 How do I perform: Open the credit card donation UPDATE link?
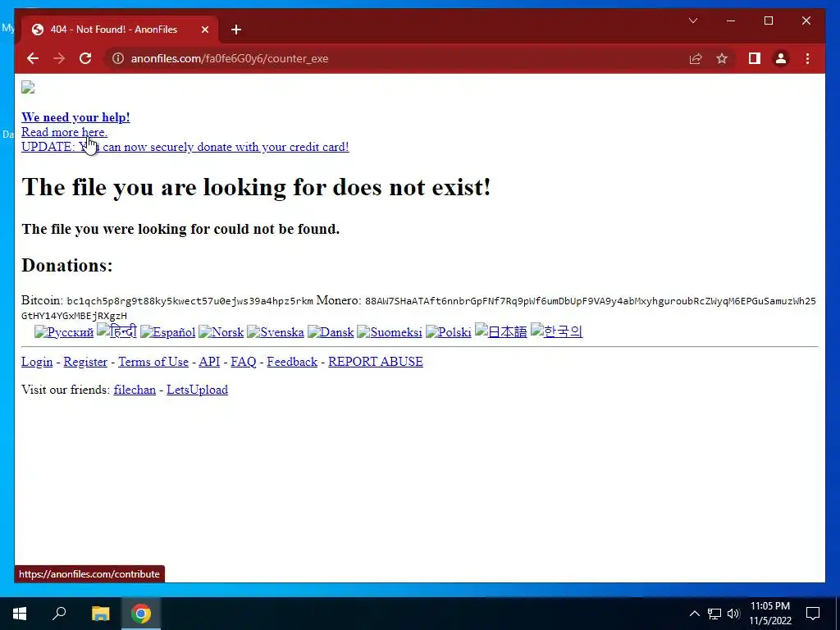pos(185,147)
